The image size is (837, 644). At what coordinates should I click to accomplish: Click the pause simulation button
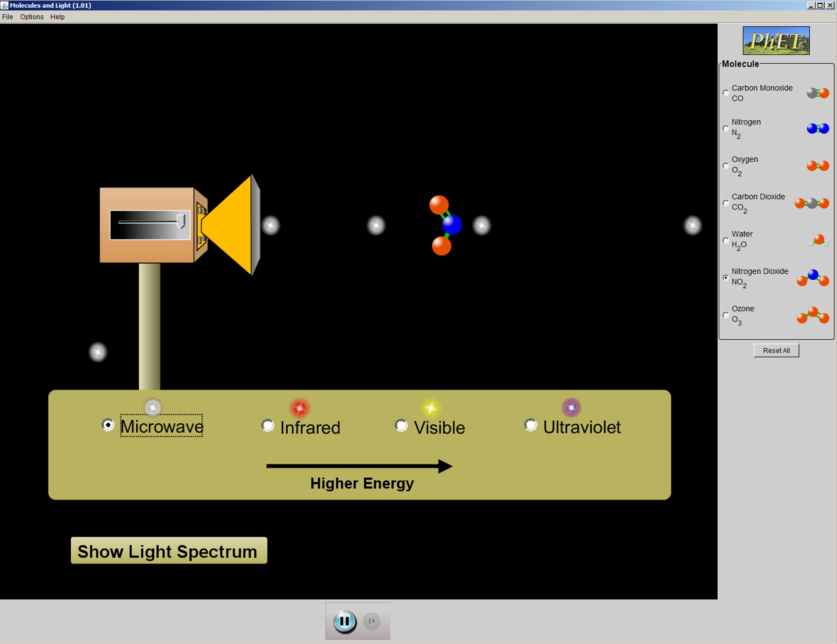tap(344, 621)
